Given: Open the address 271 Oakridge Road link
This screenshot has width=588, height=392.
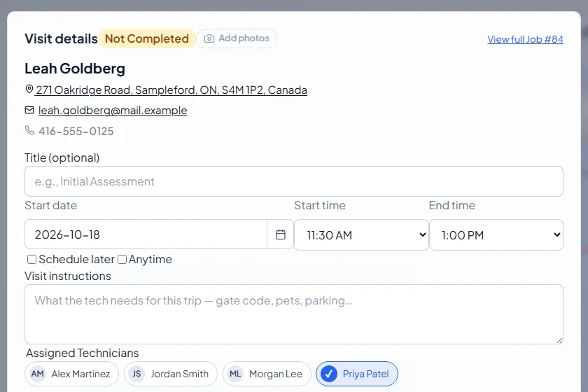Looking at the screenshot, I should tap(171, 90).
